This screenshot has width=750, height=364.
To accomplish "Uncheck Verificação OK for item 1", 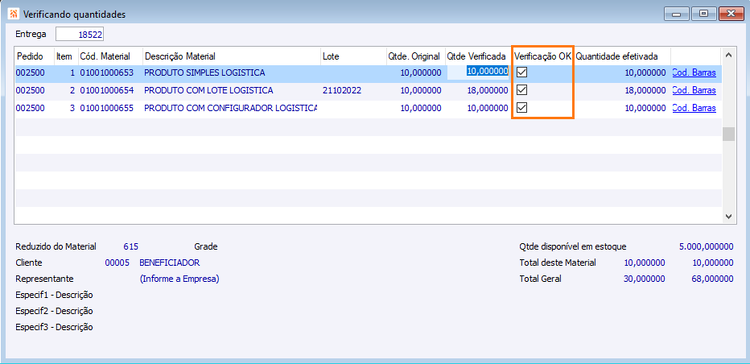I will 522,73.
